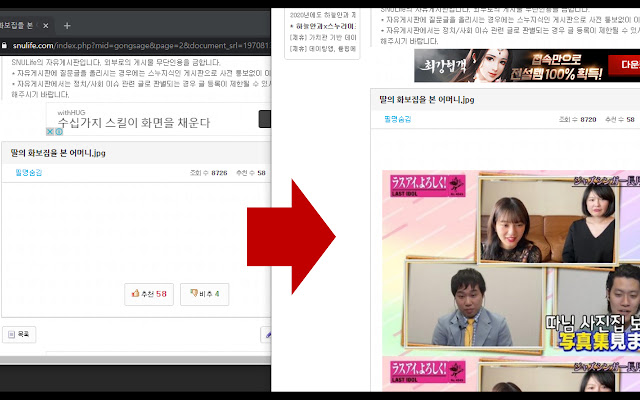640x400 pixels.
Task: Click red 다운 button on the game banner
Action: pyautogui.click(x=624, y=65)
